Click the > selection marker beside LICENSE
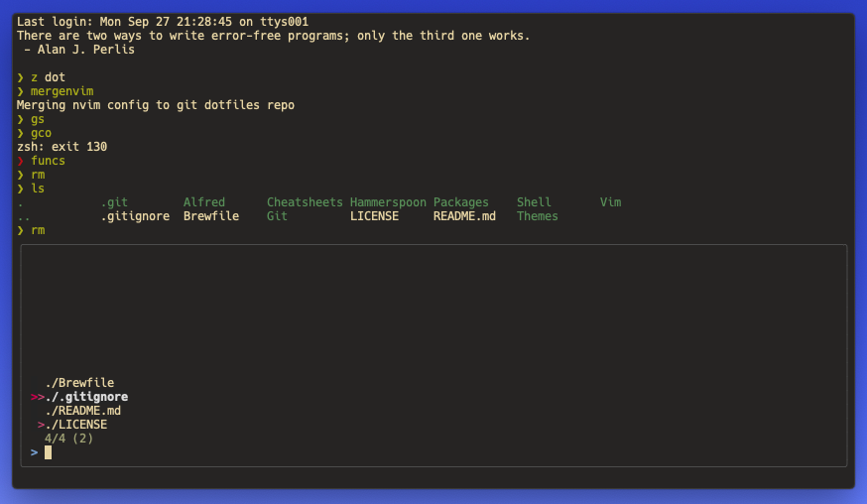867x504 pixels. click(x=41, y=425)
